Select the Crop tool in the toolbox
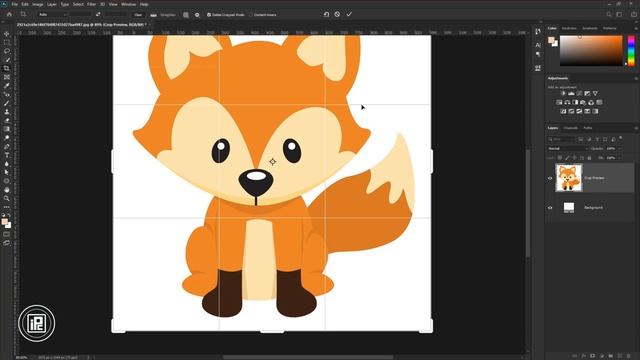This screenshot has height=360, width=640. point(7,68)
